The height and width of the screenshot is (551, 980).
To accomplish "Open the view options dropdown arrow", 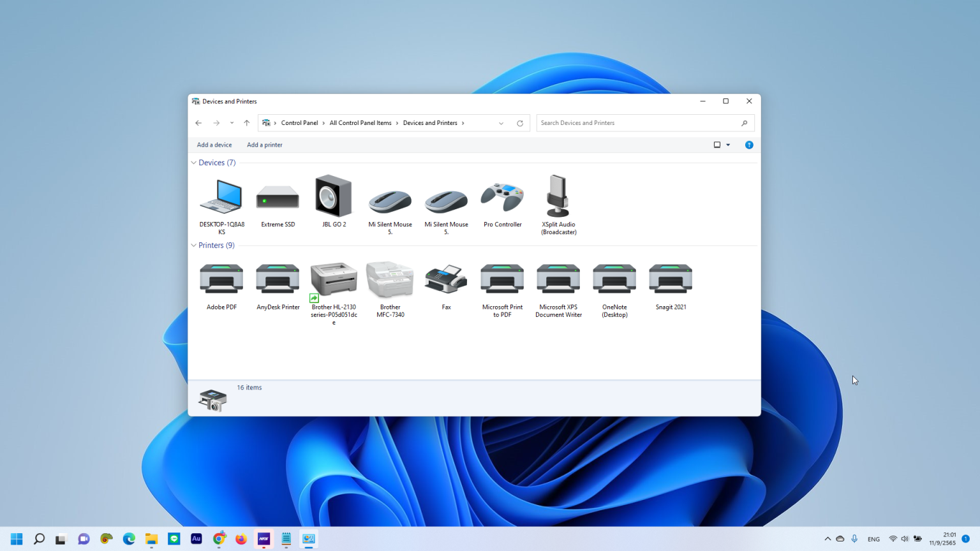I will tap(728, 145).
